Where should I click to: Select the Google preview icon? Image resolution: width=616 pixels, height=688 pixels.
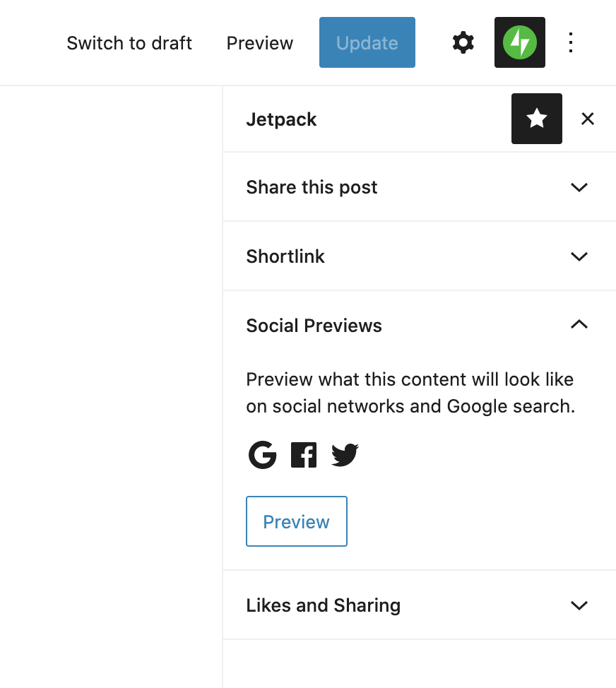(x=262, y=455)
